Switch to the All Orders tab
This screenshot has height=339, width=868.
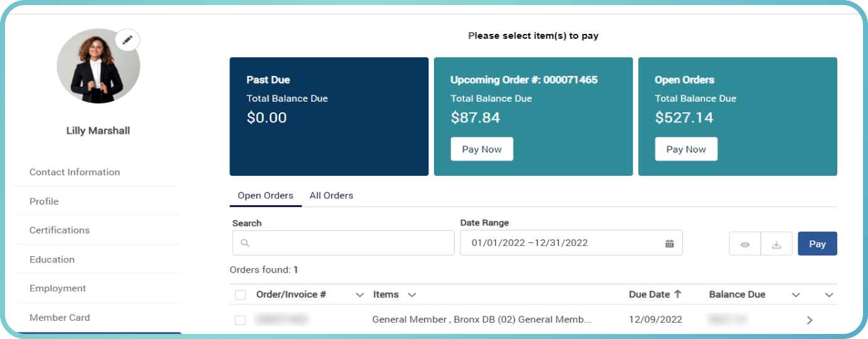331,195
